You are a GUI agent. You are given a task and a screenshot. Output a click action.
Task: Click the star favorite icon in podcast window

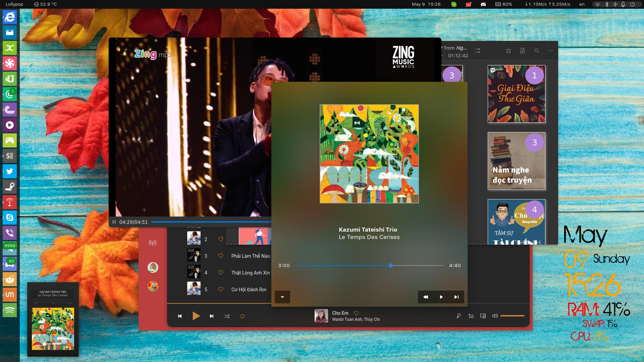(x=508, y=51)
